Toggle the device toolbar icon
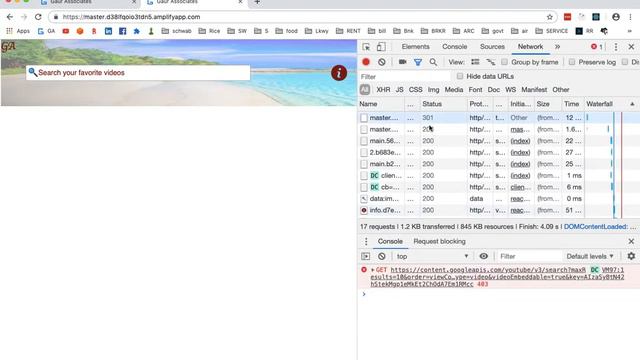 tap(380, 47)
